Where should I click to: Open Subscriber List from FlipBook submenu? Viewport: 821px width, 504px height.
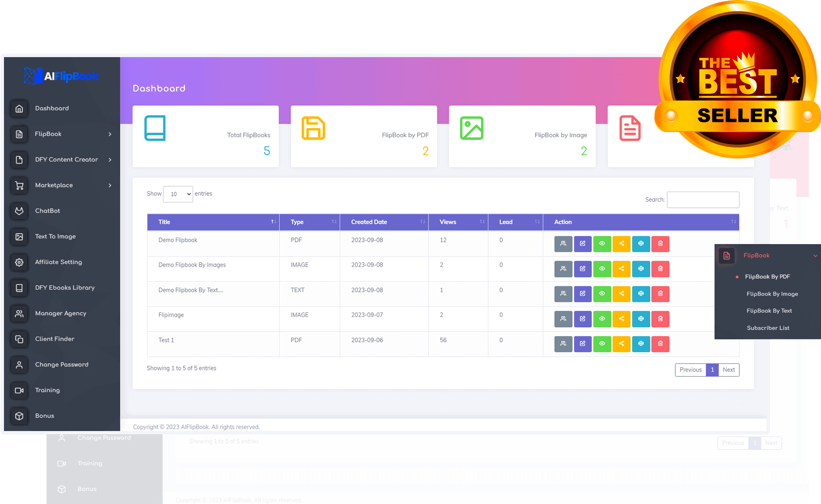pyautogui.click(x=768, y=328)
